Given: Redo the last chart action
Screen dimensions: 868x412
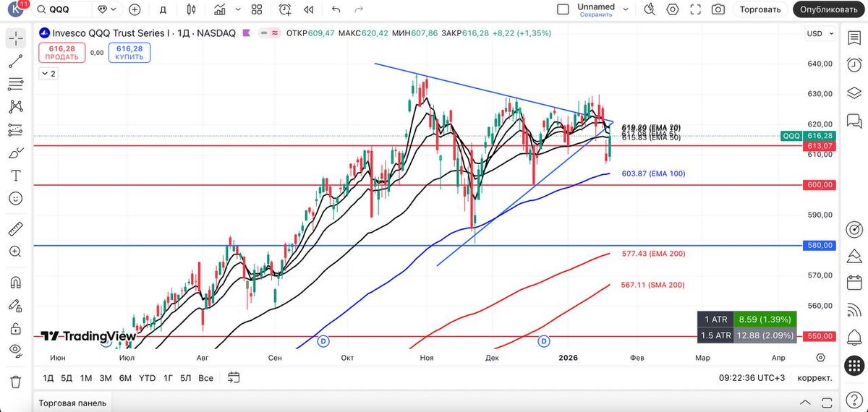Looking at the screenshot, I should 359,9.
